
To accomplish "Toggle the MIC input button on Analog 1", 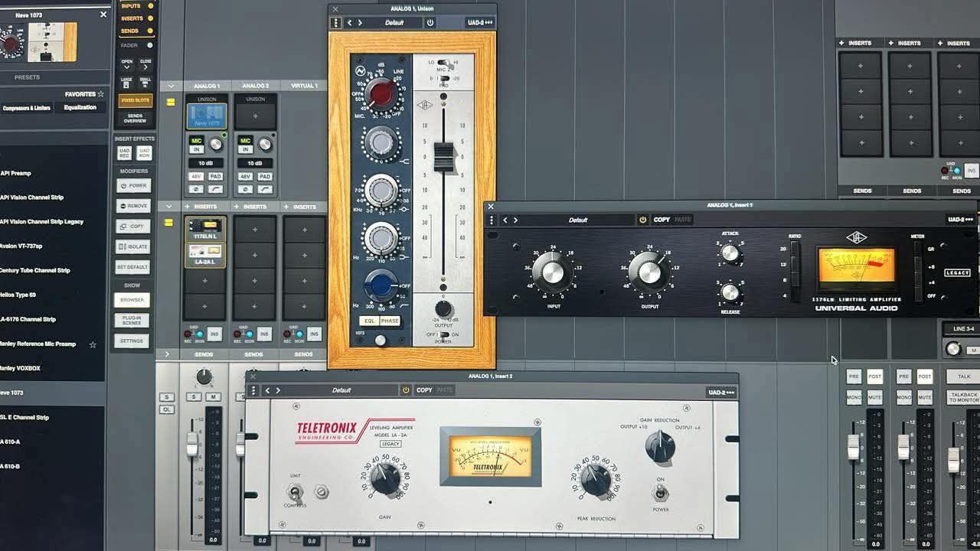I will click(x=197, y=141).
